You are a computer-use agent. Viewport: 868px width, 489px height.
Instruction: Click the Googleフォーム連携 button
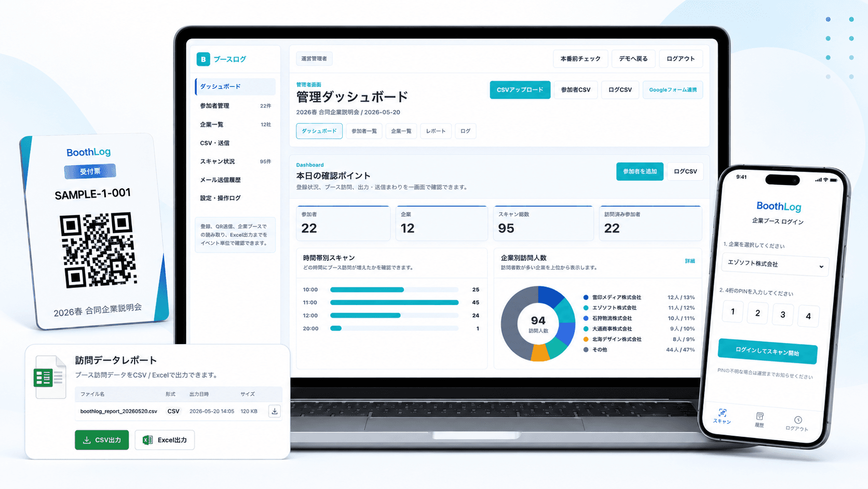pos(673,90)
